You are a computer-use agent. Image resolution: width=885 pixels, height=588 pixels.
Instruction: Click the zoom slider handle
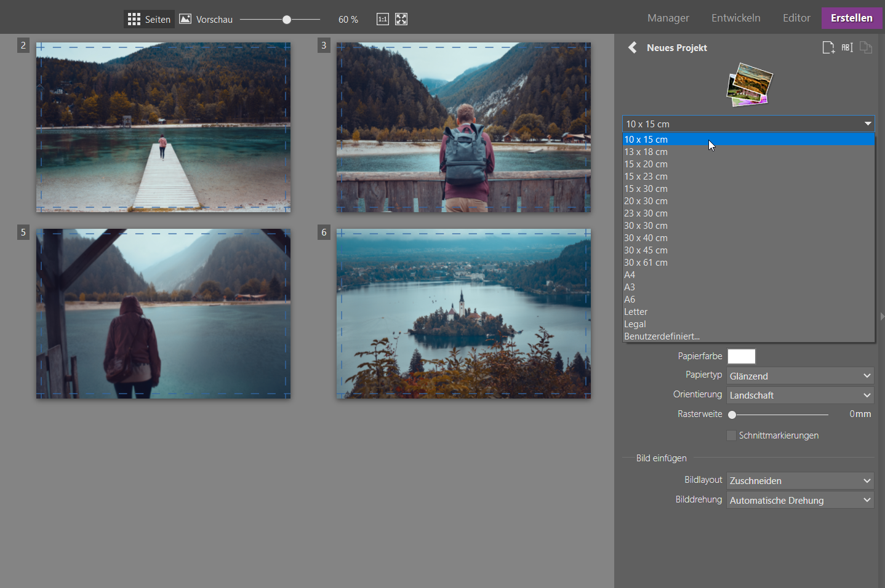(x=287, y=20)
